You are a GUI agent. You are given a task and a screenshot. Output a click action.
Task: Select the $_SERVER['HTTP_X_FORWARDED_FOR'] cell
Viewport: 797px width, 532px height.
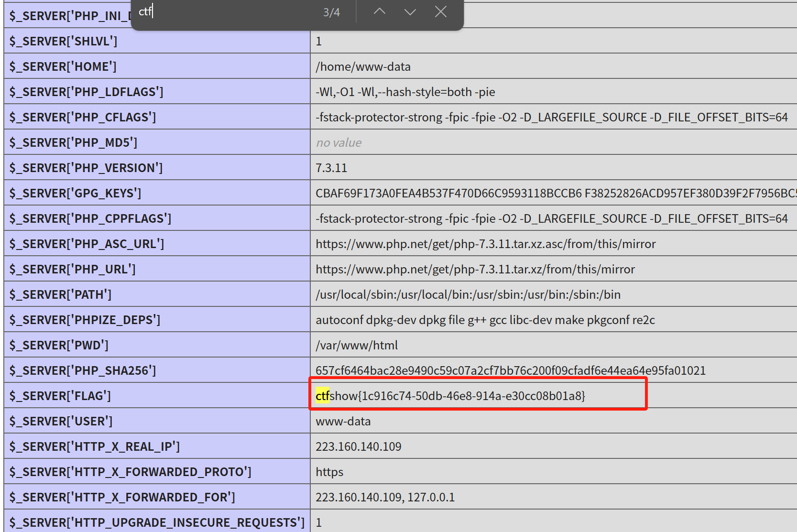(157, 497)
